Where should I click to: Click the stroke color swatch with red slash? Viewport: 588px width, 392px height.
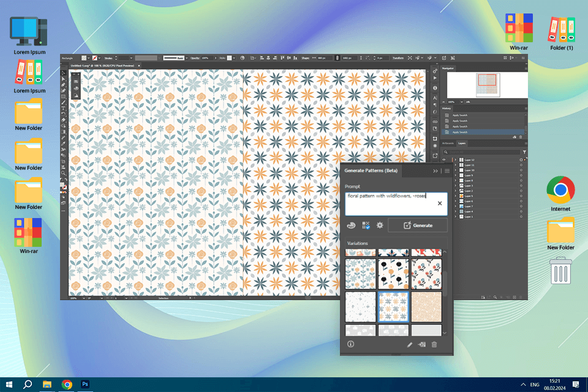95,58
